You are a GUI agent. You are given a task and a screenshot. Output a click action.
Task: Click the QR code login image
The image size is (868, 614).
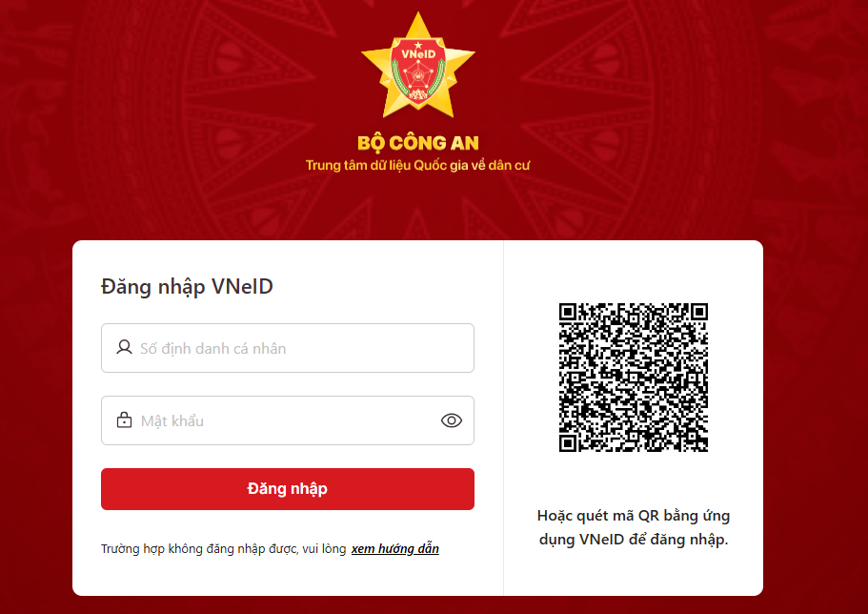[x=634, y=378]
